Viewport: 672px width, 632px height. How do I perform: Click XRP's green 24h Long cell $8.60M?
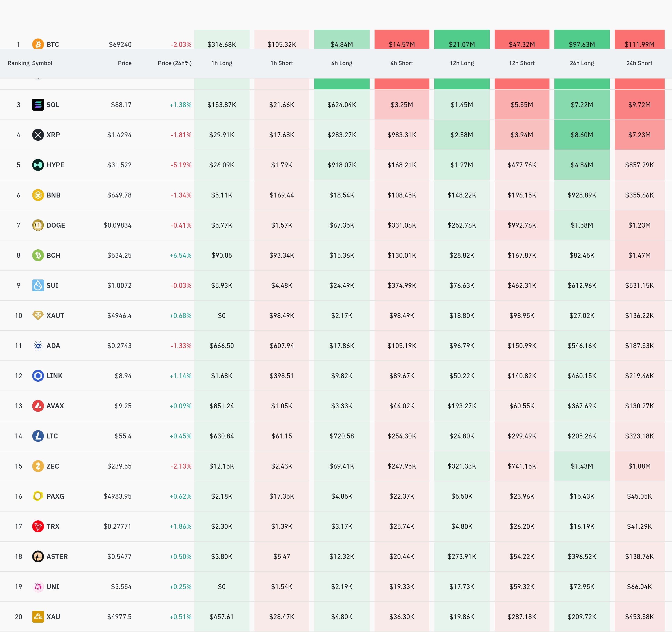pyautogui.click(x=582, y=135)
